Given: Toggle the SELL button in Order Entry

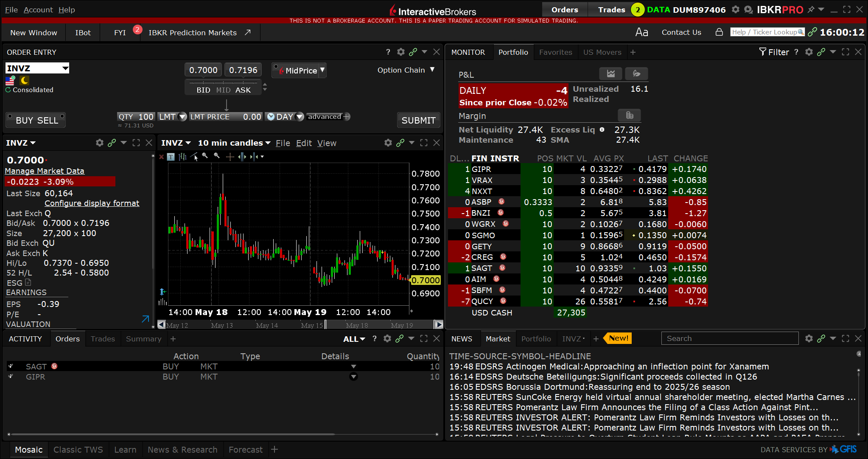Looking at the screenshot, I should point(48,120).
